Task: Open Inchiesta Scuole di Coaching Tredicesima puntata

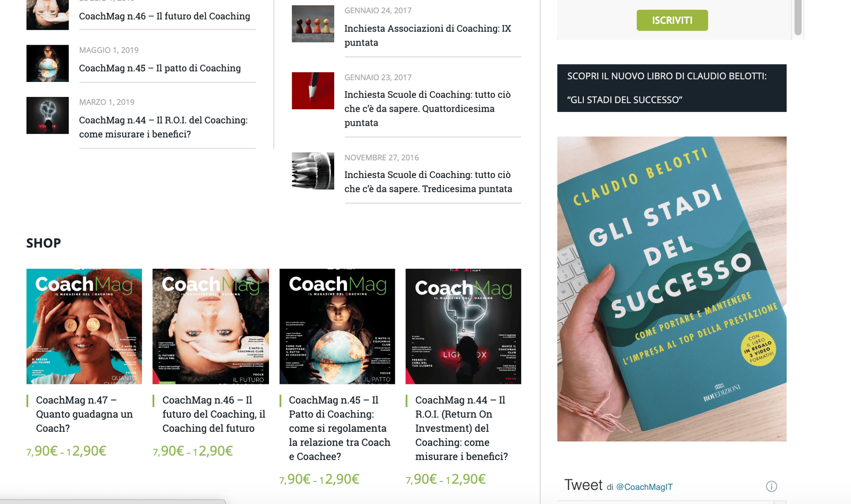Action: (x=428, y=182)
